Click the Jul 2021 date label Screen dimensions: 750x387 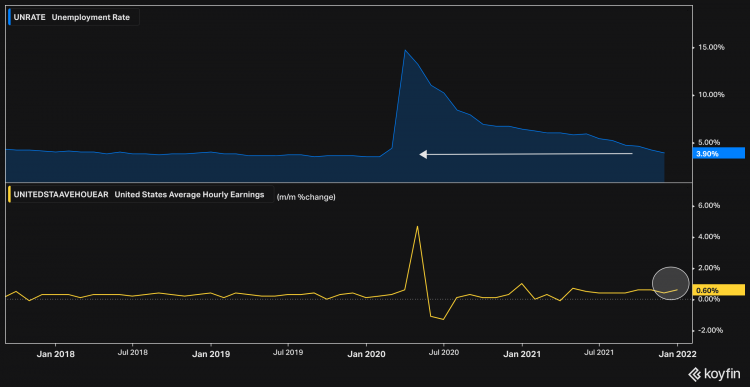click(599, 352)
